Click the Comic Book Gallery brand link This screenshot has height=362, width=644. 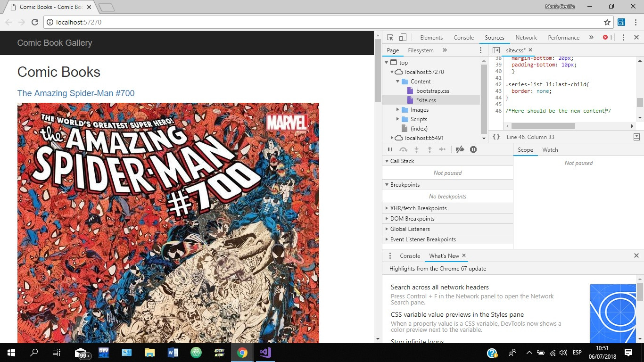(x=55, y=43)
